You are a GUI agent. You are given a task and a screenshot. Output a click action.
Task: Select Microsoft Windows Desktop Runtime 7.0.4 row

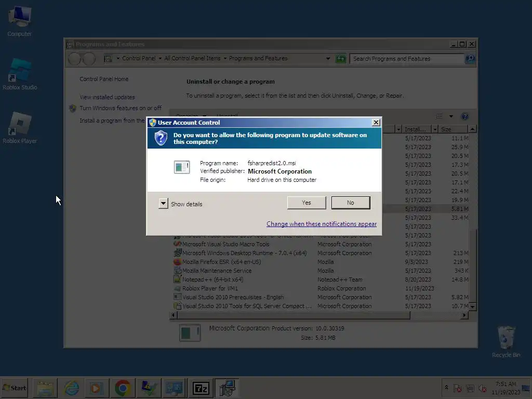click(321, 253)
